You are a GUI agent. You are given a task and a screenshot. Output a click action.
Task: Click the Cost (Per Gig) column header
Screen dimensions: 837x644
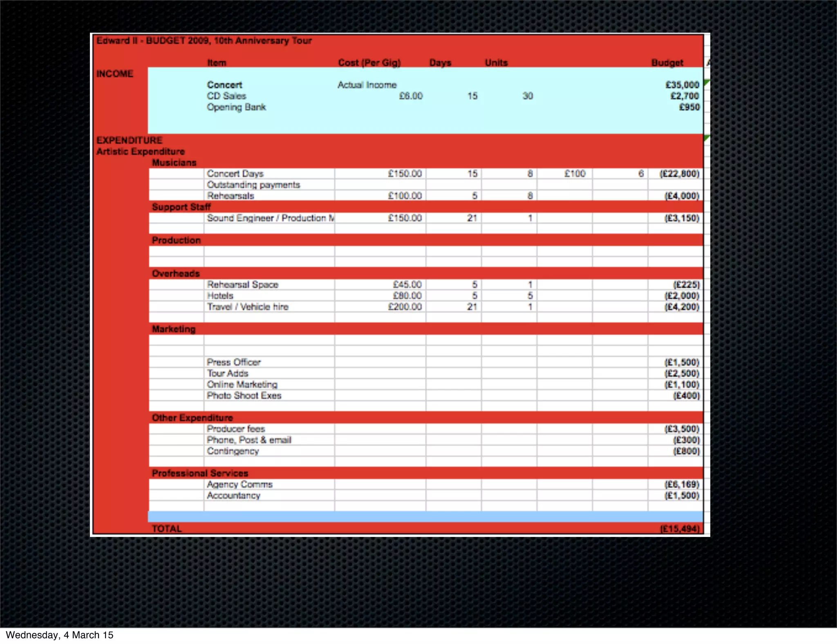click(369, 63)
